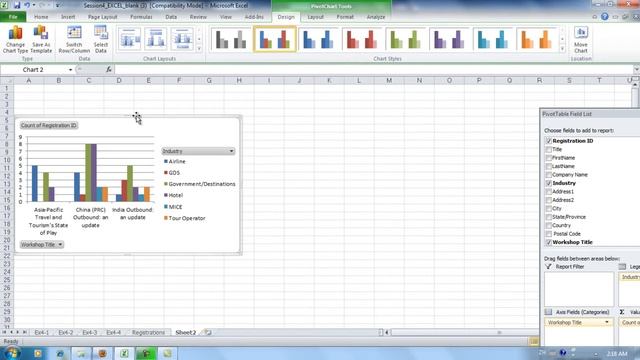Click the Count of Registration ID button

(49, 125)
